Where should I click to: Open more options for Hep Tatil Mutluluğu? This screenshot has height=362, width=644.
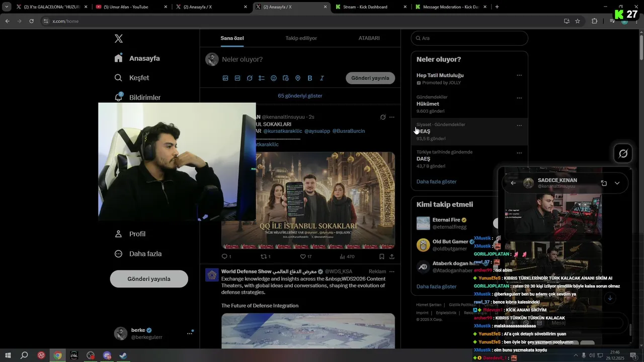tap(519, 75)
